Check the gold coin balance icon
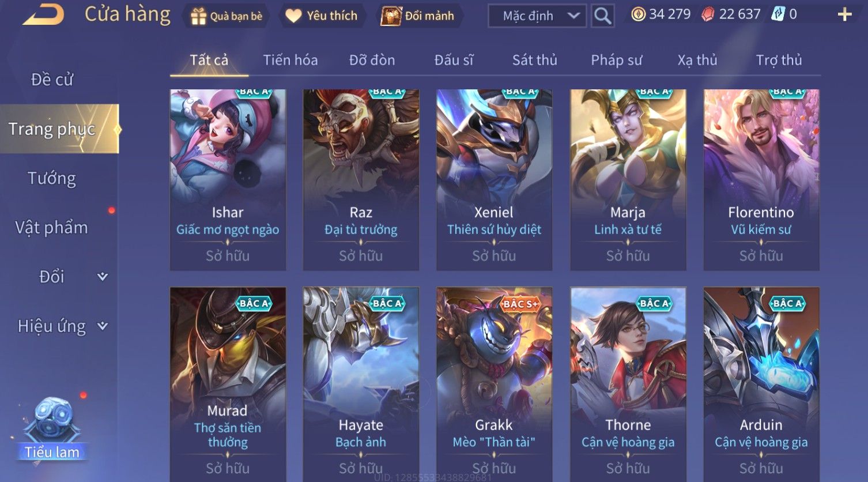The height and width of the screenshot is (482, 868). click(638, 14)
